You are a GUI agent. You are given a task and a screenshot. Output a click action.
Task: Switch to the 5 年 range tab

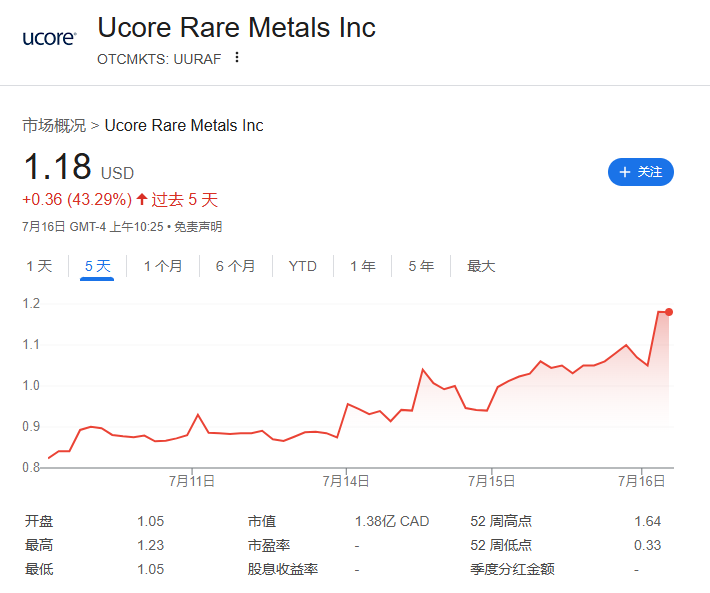point(421,266)
